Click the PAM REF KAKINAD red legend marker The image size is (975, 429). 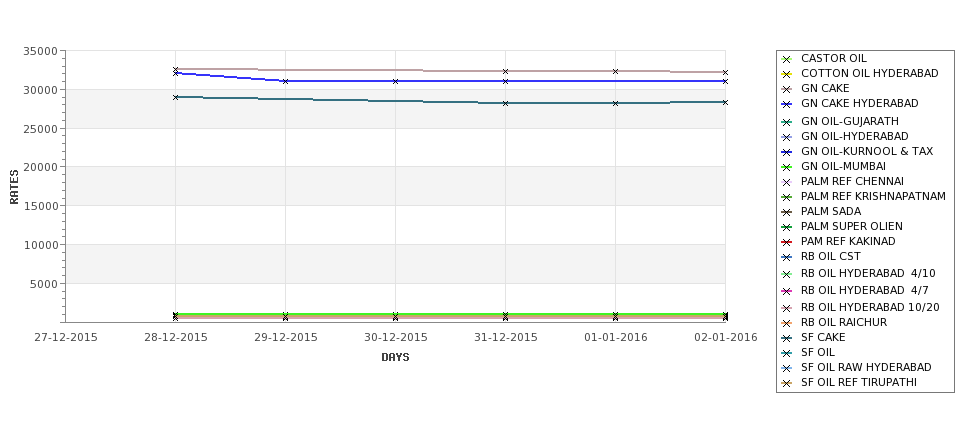click(x=787, y=242)
